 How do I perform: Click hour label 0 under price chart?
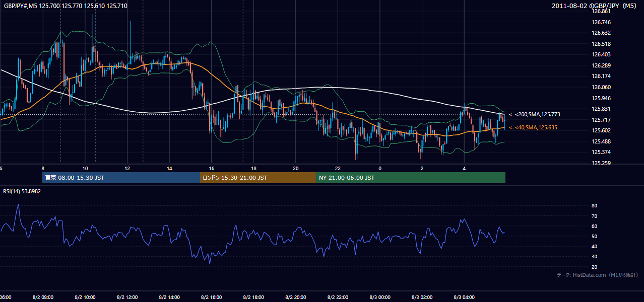point(380,168)
